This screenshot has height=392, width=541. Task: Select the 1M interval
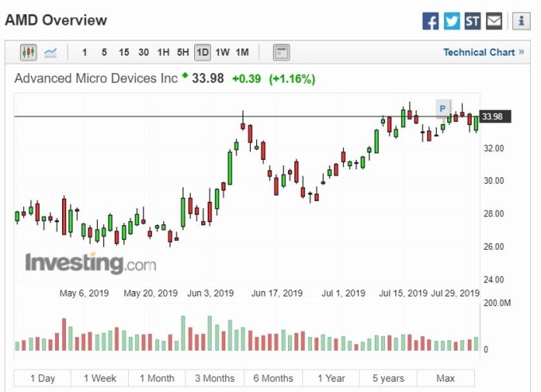click(242, 52)
